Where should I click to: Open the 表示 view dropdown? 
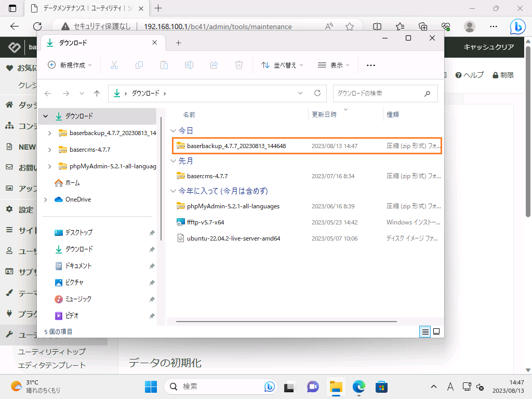[333, 65]
